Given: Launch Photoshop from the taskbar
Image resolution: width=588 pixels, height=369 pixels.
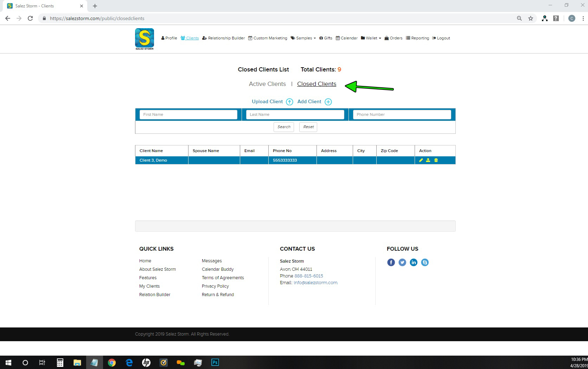Looking at the screenshot, I should [x=215, y=362].
